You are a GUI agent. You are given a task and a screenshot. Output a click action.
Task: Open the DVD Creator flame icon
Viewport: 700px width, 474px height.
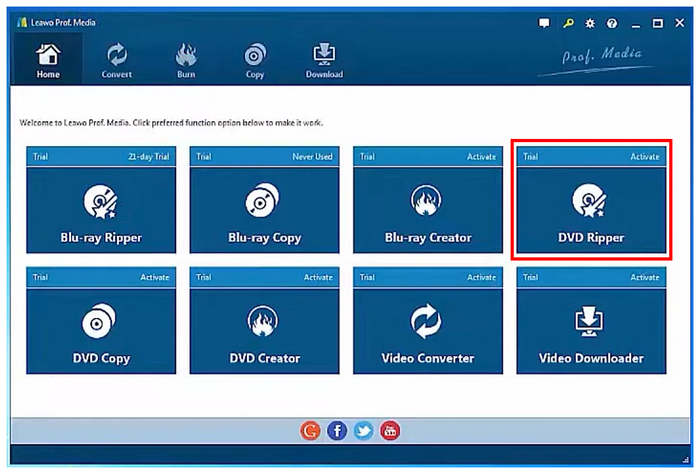[262, 320]
